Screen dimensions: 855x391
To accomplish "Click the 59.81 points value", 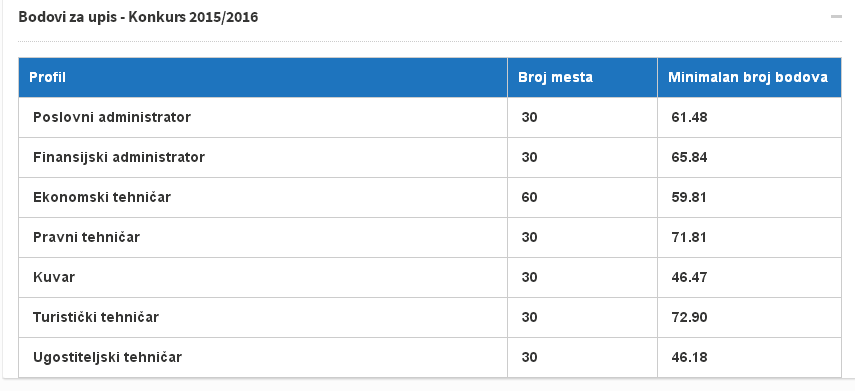I will coord(689,197).
